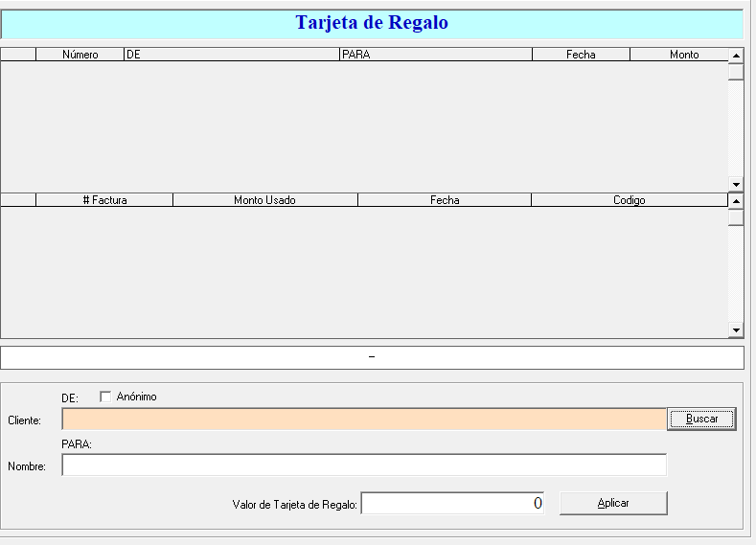Select the Monto Usado column header

tap(264, 200)
